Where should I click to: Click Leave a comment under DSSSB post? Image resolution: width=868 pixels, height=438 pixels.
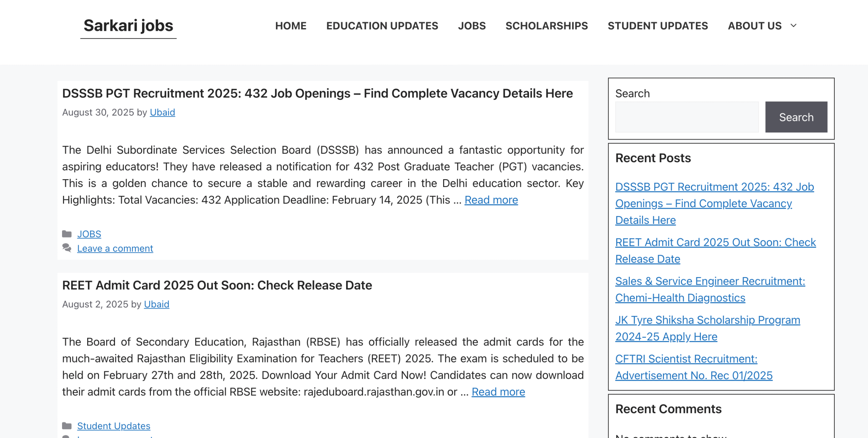coord(115,248)
